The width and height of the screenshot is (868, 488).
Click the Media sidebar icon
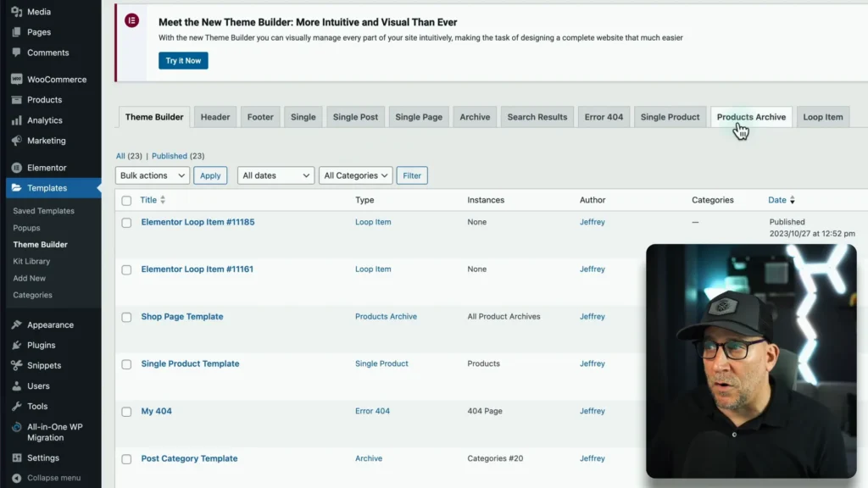click(17, 12)
